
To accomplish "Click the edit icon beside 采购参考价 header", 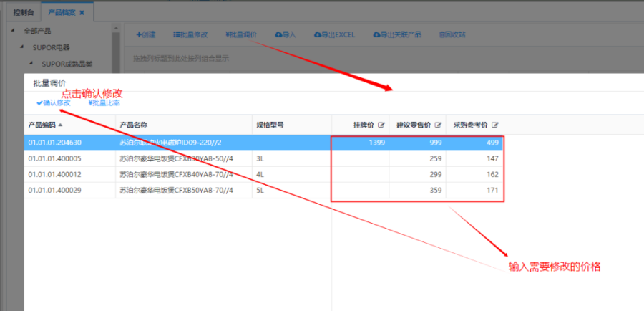I will [x=495, y=125].
